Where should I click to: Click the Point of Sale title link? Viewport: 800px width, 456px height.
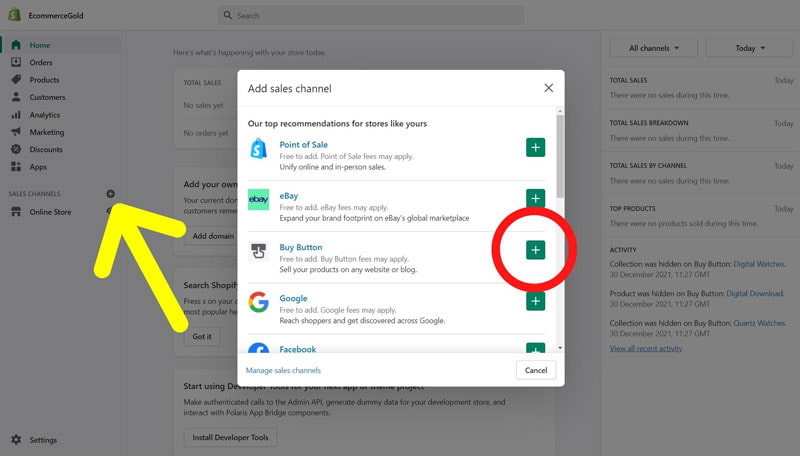[x=303, y=145]
